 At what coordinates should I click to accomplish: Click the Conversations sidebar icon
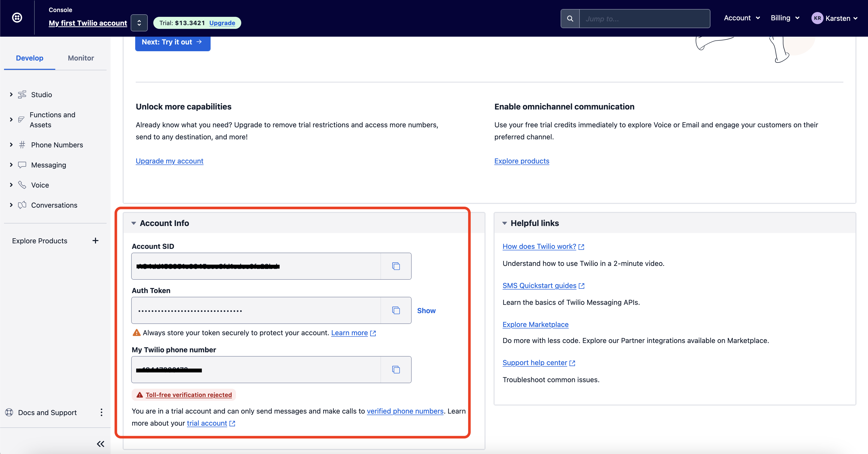click(22, 204)
